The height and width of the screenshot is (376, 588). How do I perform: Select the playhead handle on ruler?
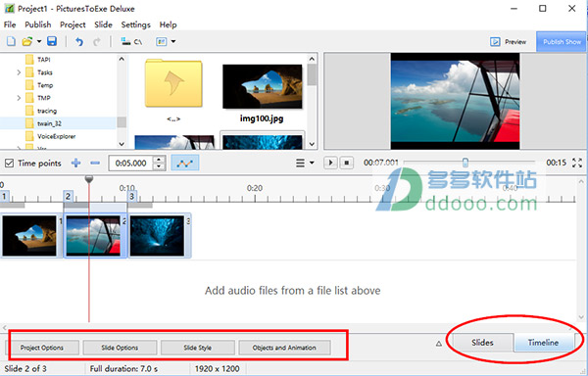[x=89, y=179]
